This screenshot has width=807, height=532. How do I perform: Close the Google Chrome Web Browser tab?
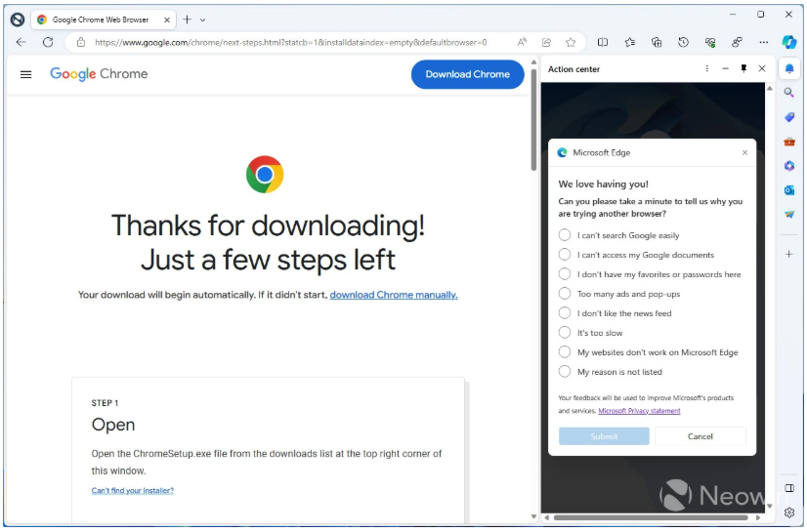coord(167,20)
